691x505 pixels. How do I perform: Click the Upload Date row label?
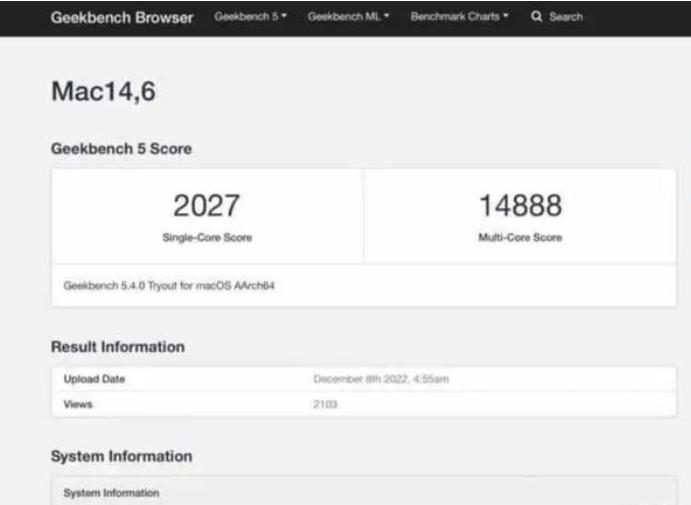click(94, 379)
